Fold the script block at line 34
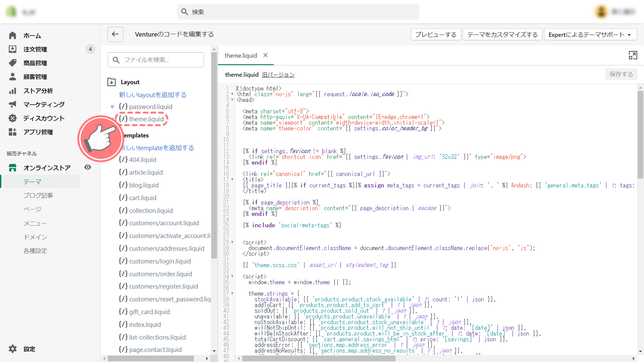644x362 pixels. [232, 276]
